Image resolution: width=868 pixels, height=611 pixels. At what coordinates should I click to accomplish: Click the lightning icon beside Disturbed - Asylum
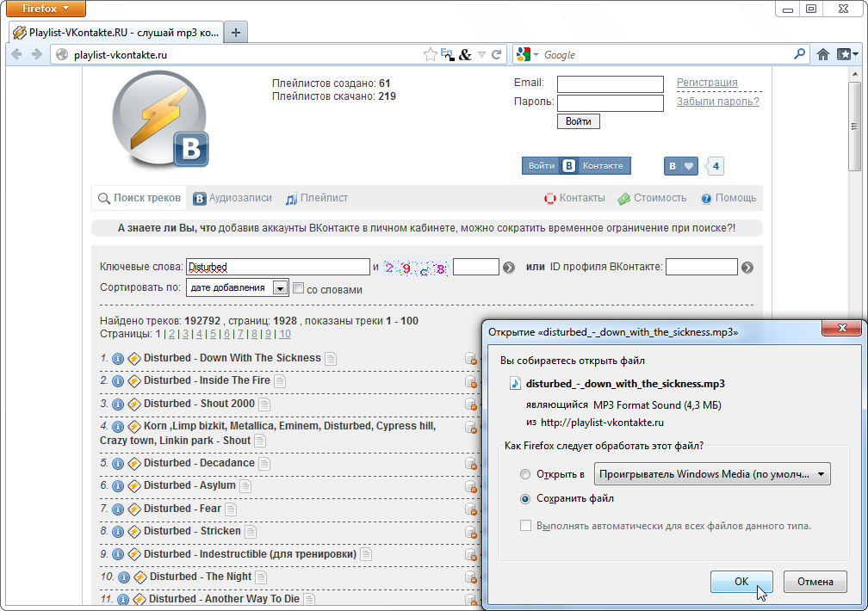(134, 486)
